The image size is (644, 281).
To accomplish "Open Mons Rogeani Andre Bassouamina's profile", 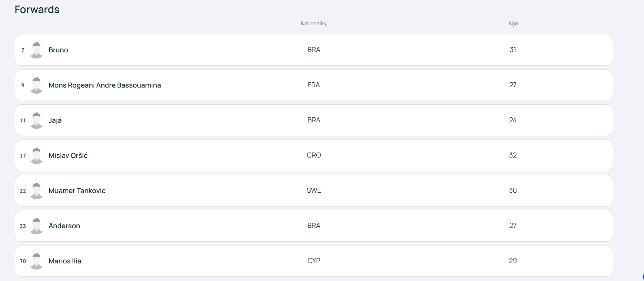I will (105, 85).
